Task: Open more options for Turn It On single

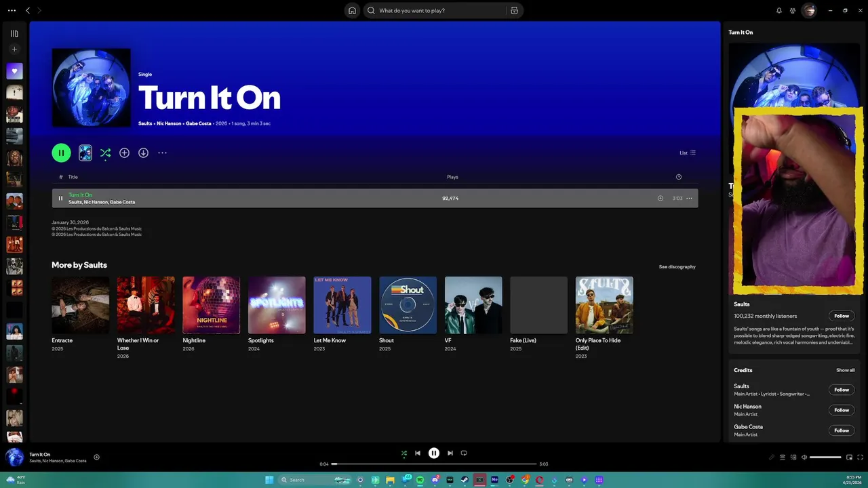Action: click(x=162, y=153)
